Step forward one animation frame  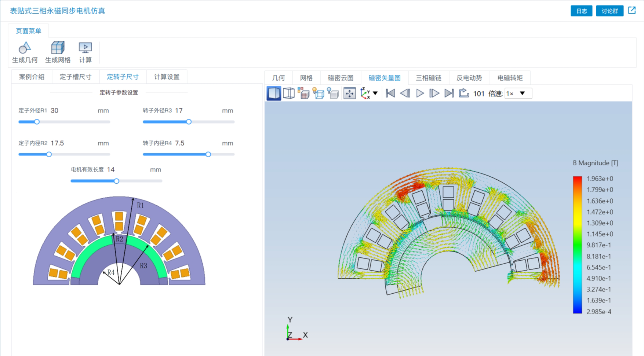point(434,93)
